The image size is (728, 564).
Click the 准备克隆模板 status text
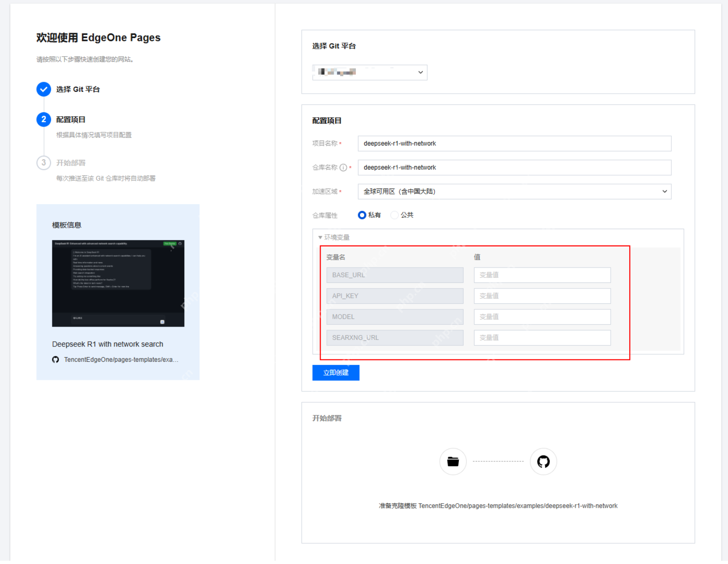point(498,506)
